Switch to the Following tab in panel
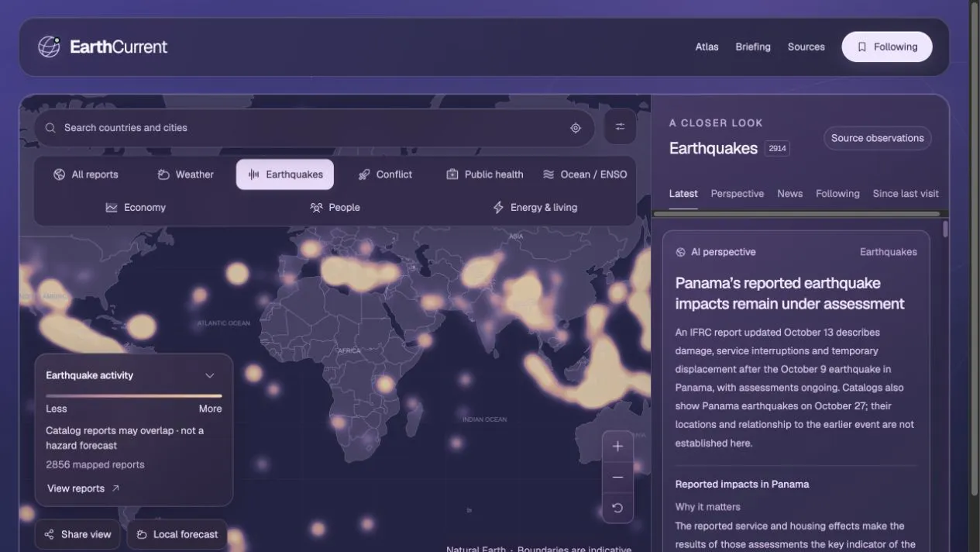This screenshot has height=552, width=980. [837, 194]
